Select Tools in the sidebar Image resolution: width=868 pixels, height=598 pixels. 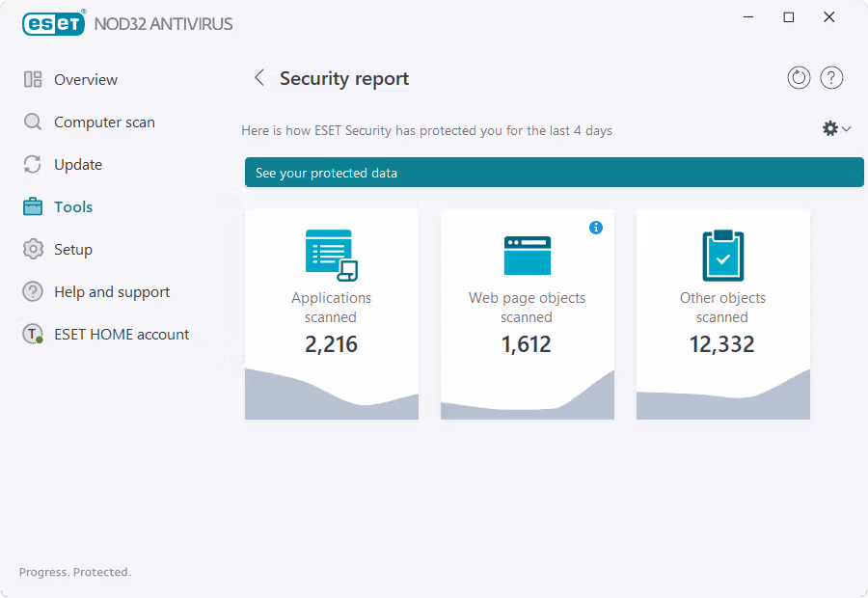[x=73, y=206]
